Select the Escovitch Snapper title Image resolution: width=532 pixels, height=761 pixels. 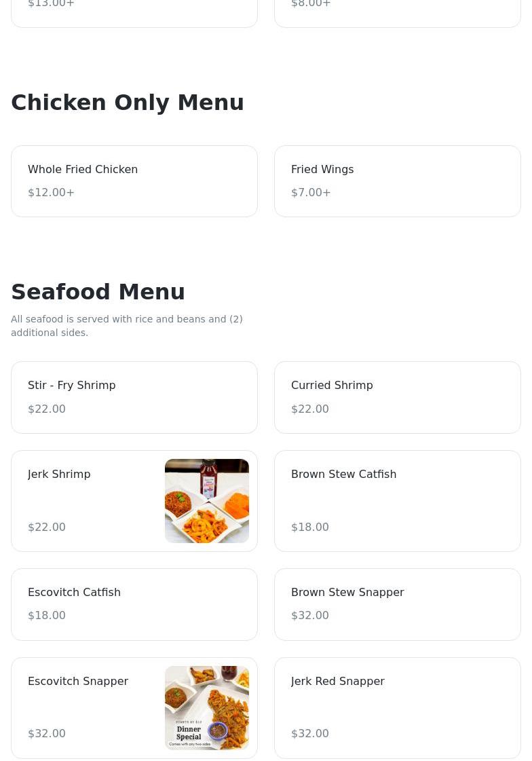click(78, 681)
